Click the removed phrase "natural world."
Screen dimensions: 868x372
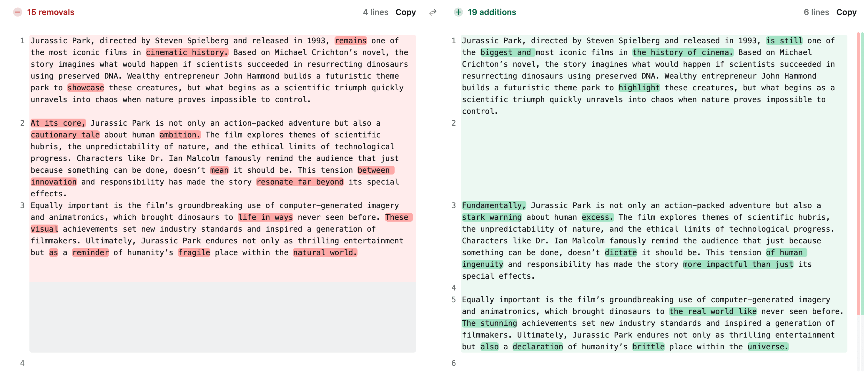325,253
